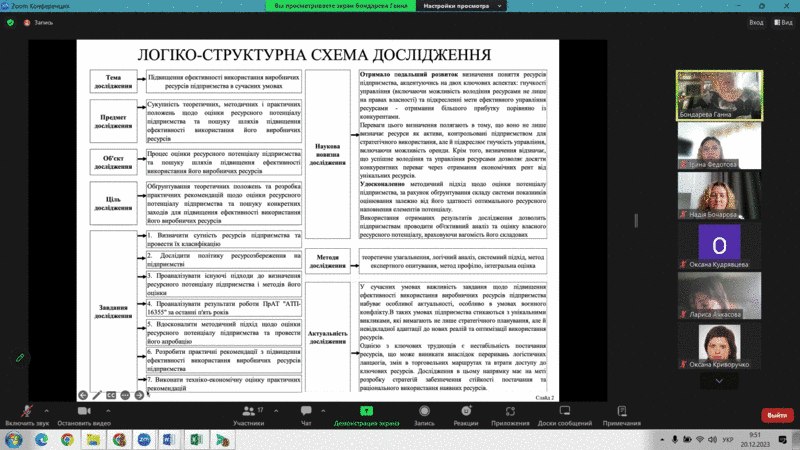Unmute microphone with Включить звук
800x450 pixels.
27,415
